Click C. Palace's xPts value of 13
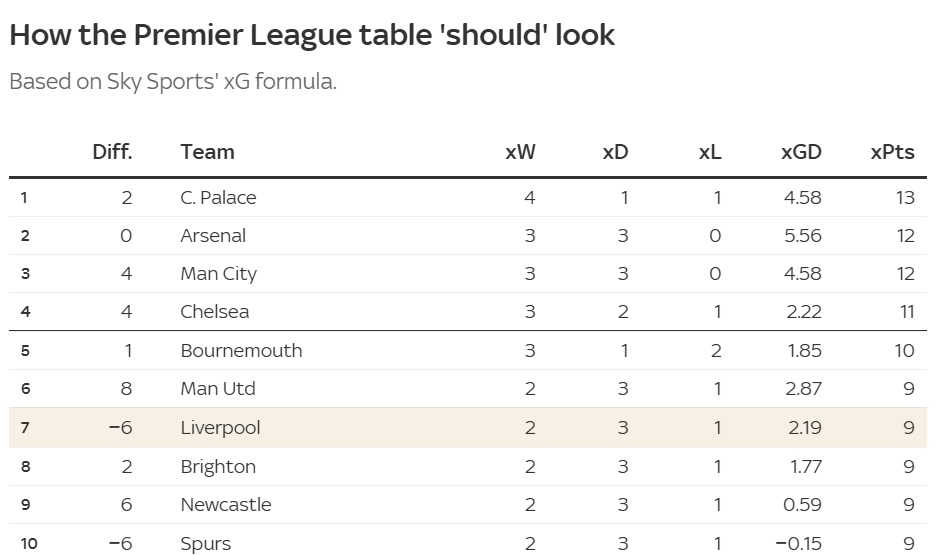Screen dimensions: 941x555 [905, 198]
